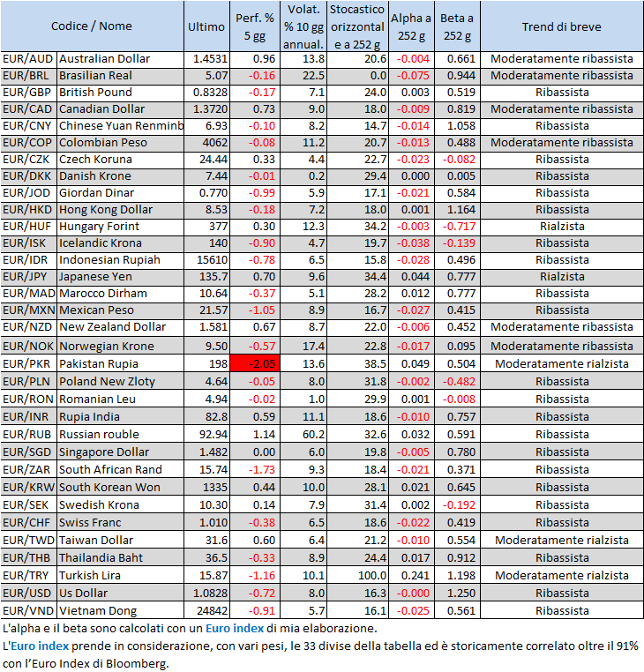Select 'Icelandic Krona' name cell
644x672 pixels.
pyautogui.click(x=121, y=243)
